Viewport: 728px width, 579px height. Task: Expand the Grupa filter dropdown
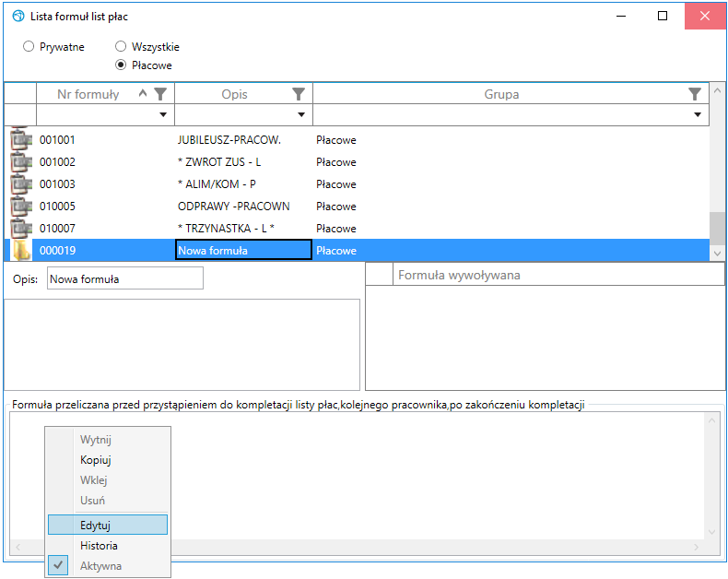pos(698,114)
